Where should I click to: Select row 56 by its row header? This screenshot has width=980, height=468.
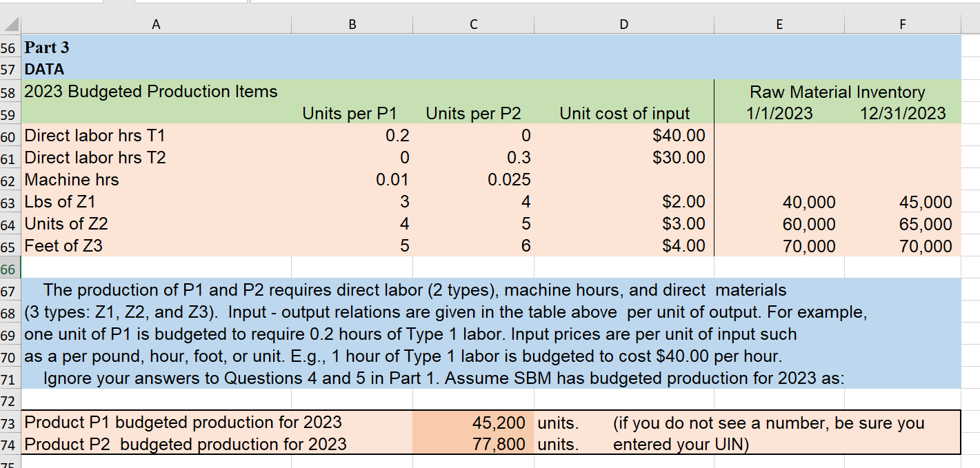pyautogui.click(x=10, y=48)
